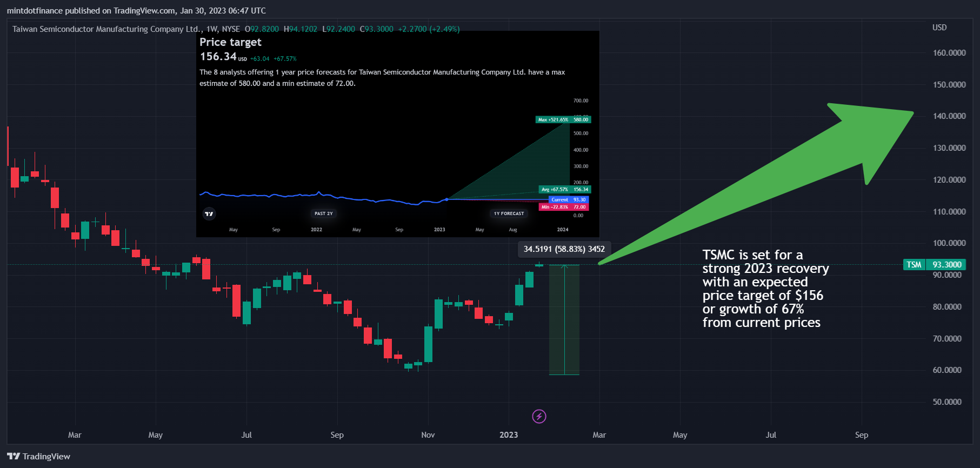Click the lightning bolt event icon
Viewport: 980px width, 468px height.
[x=539, y=416]
